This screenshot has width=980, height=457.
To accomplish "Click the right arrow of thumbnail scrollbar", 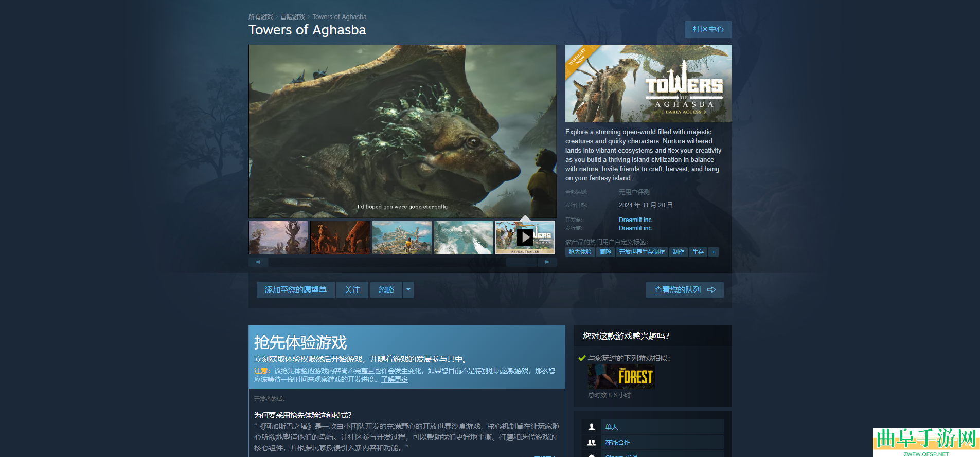I will [x=547, y=262].
